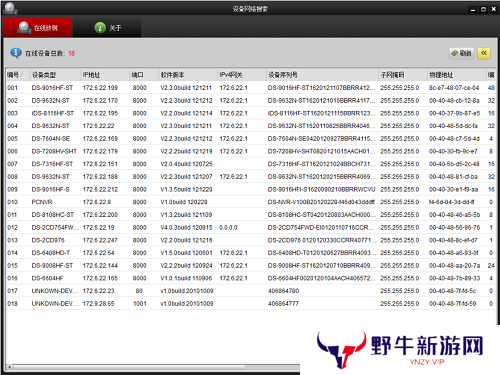The height and width of the screenshot is (375, 500).
Task: Click gateway value 0.0.0.0
Action: [x=228, y=228]
